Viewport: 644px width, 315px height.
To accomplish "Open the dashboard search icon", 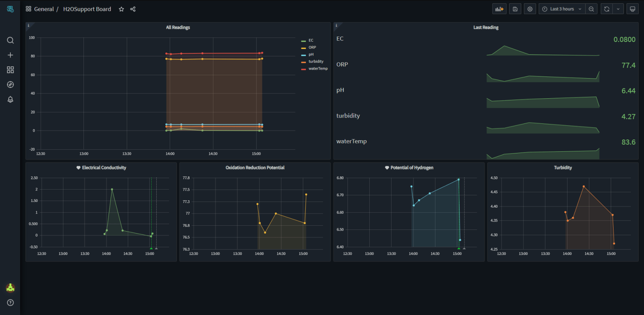I will point(10,40).
